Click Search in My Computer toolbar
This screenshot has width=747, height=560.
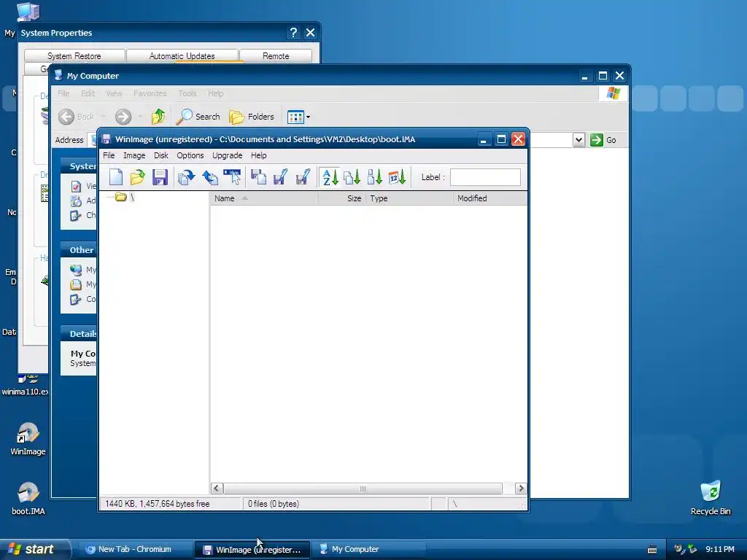pyautogui.click(x=198, y=117)
